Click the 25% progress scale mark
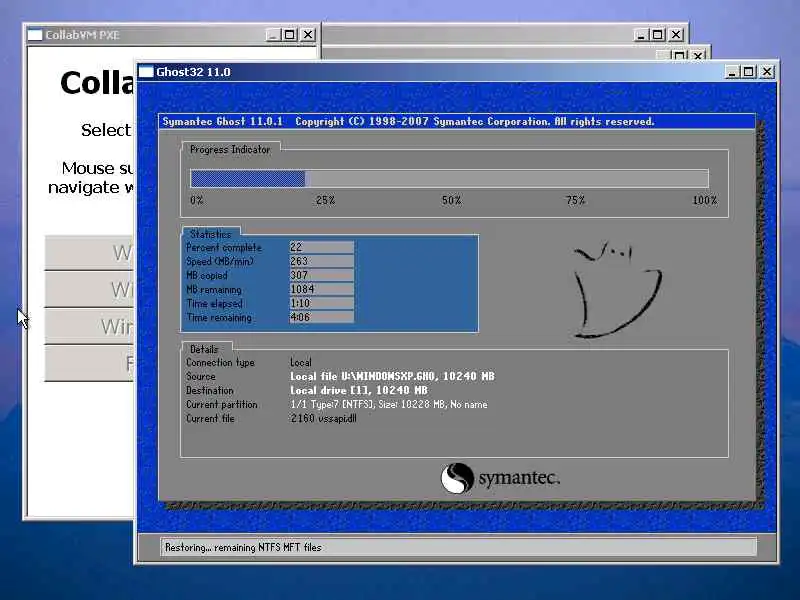This screenshot has height=600, width=800. 326,201
